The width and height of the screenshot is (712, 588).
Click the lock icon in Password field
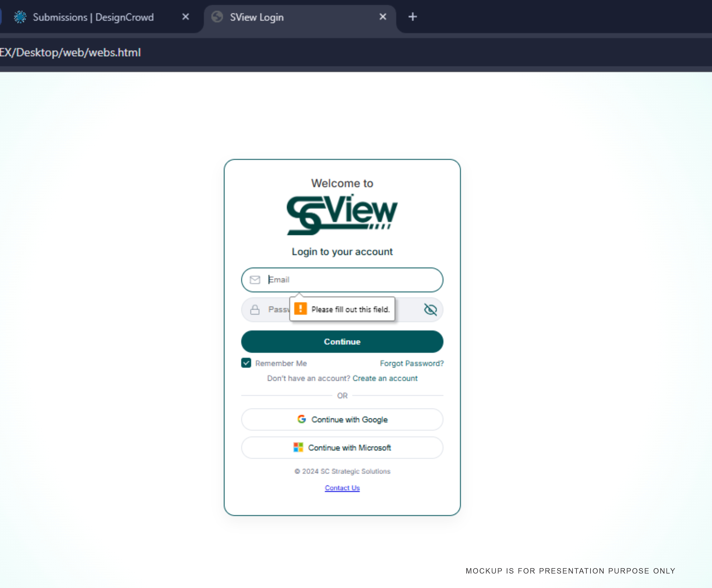[255, 310]
